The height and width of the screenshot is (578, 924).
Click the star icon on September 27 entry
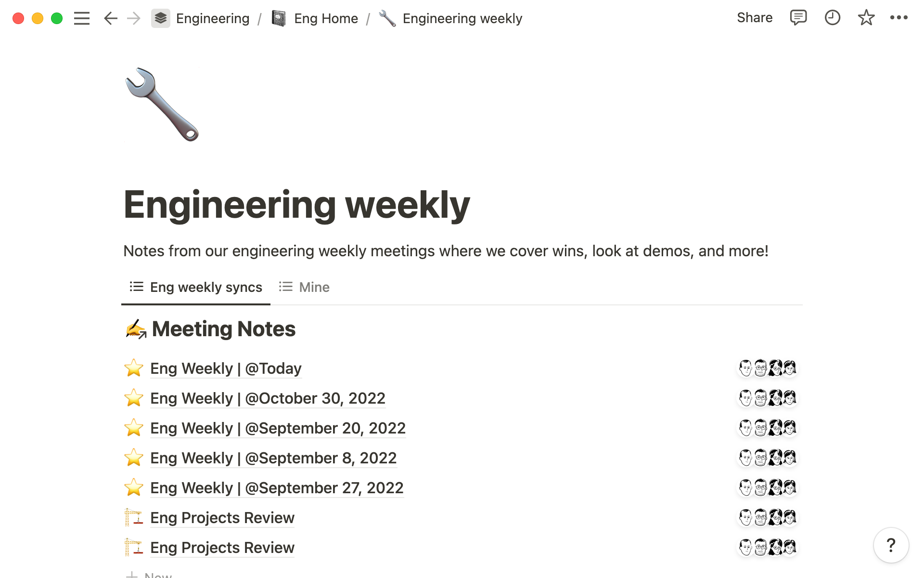[132, 487]
